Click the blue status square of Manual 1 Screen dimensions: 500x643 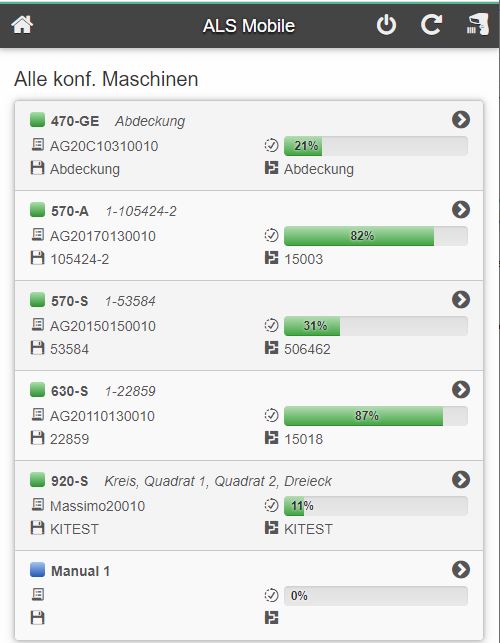[x=37, y=570]
